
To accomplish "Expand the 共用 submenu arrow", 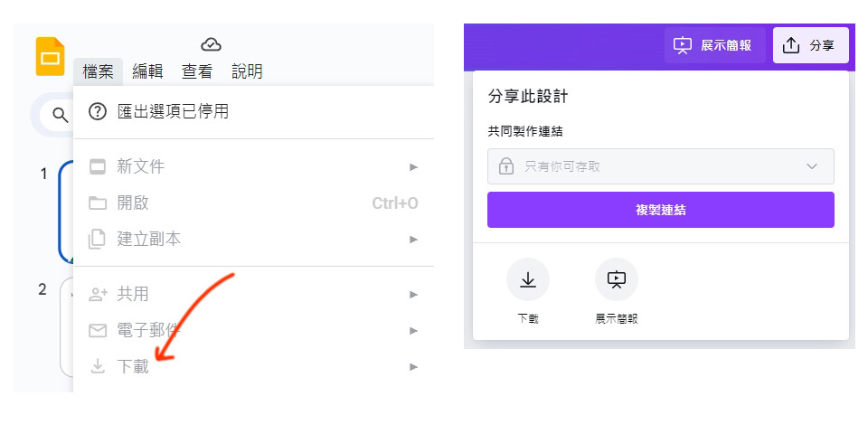I will [x=413, y=295].
